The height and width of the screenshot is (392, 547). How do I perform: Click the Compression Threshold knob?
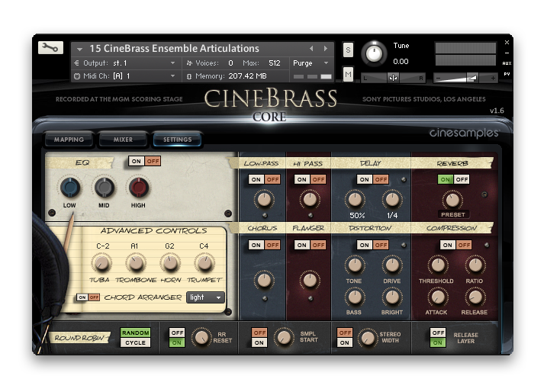[x=437, y=265]
